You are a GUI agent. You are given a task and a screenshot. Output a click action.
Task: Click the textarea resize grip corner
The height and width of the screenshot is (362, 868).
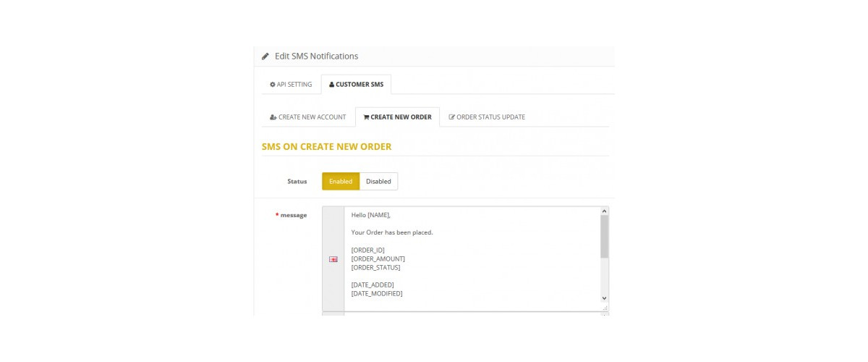(x=605, y=308)
